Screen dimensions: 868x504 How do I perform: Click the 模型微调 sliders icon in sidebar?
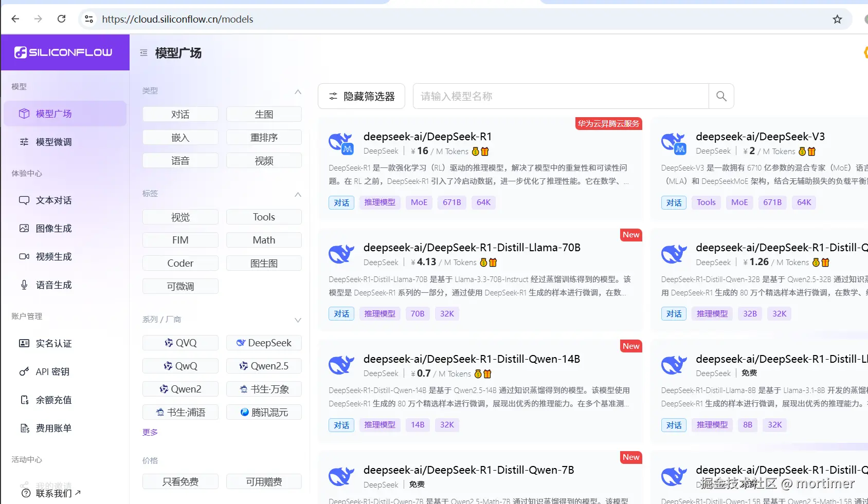tap(24, 142)
